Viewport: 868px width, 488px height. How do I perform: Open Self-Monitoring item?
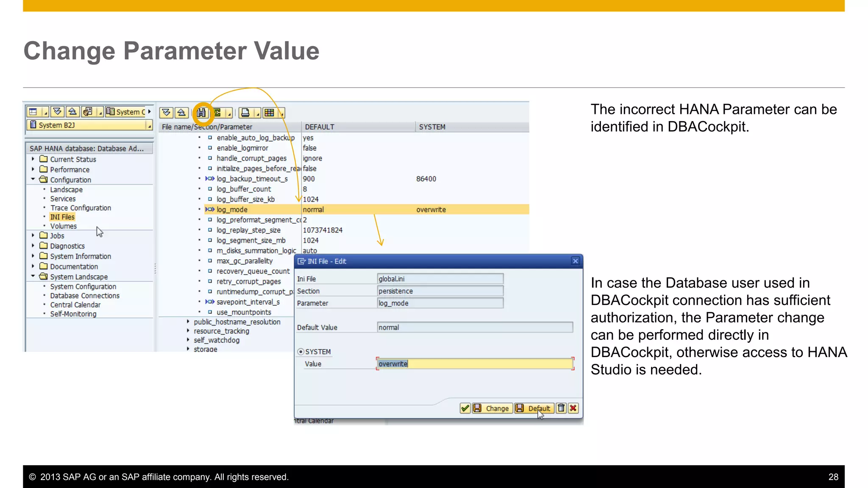(73, 314)
